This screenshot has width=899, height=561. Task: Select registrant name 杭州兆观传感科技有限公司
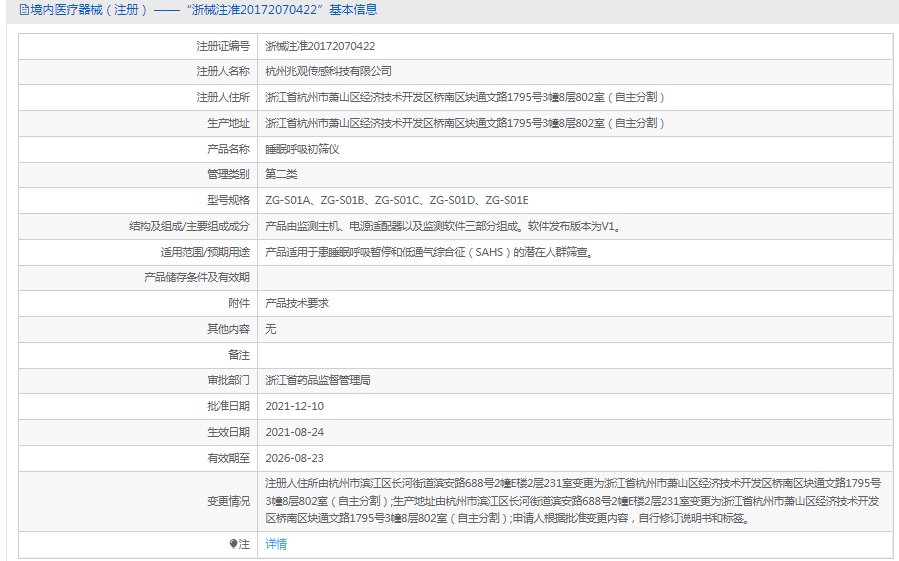(x=329, y=71)
